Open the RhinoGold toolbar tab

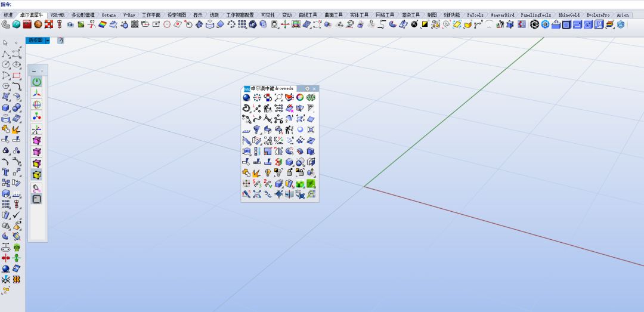569,15
